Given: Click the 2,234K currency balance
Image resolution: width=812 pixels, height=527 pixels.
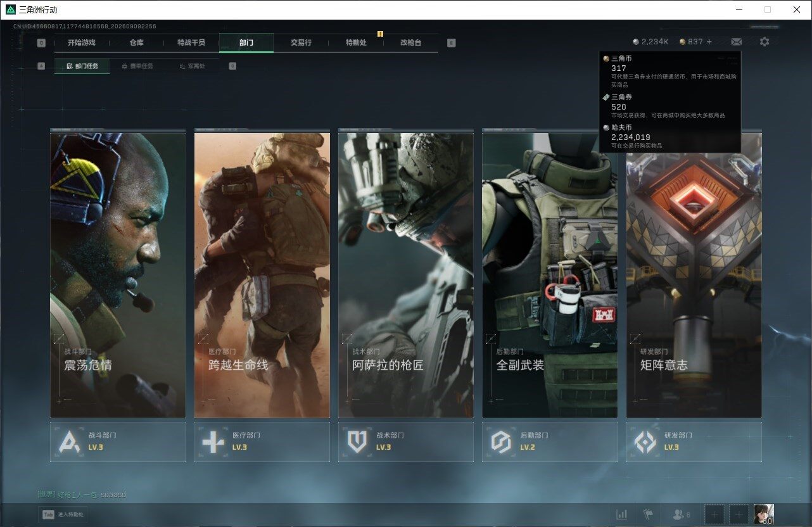Looking at the screenshot, I should (x=655, y=42).
